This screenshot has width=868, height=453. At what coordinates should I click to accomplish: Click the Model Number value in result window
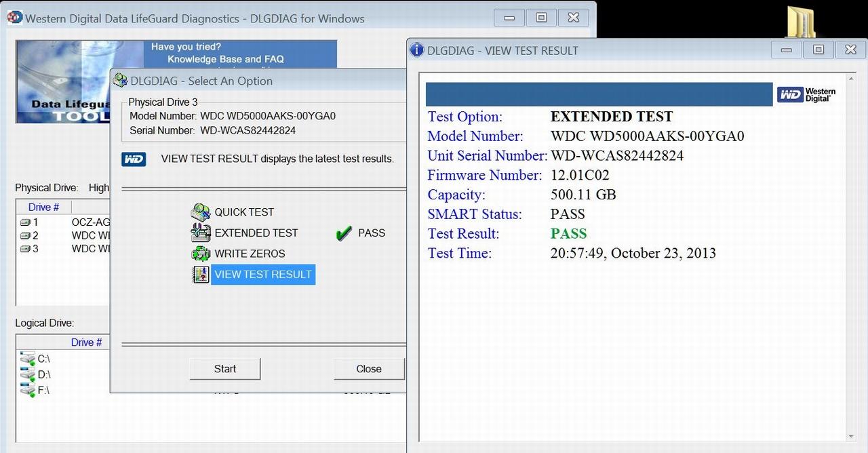(647, 136)
